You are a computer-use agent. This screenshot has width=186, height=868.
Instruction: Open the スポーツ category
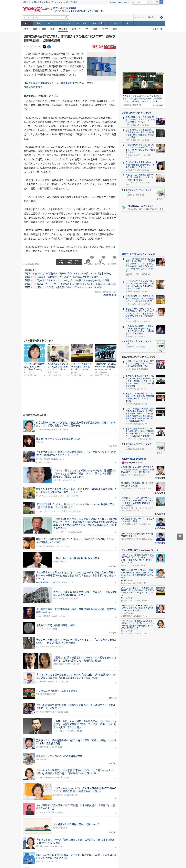click(x=76, y=29)
